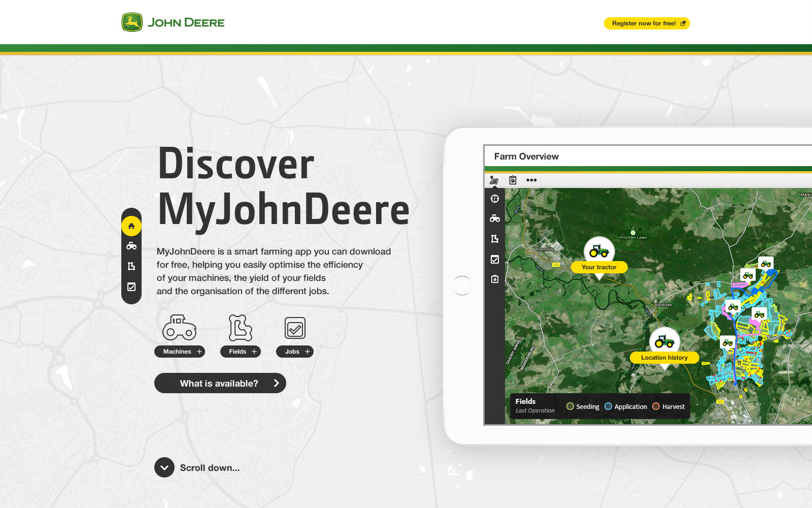The height and width of the screenshot is (508, 812).
Task: Click compass icon in tablet sidebar
Action: click(495, 199)
